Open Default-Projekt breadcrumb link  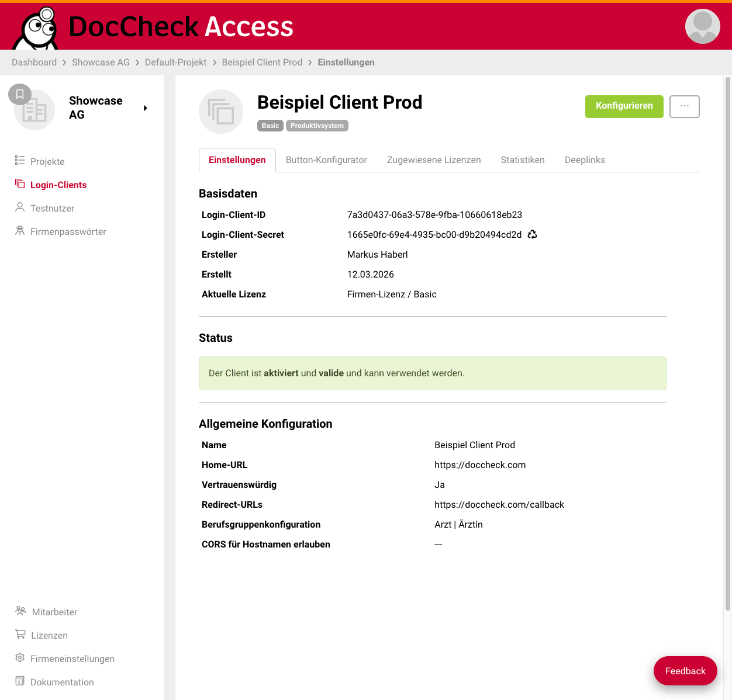[x=176, y=63]
